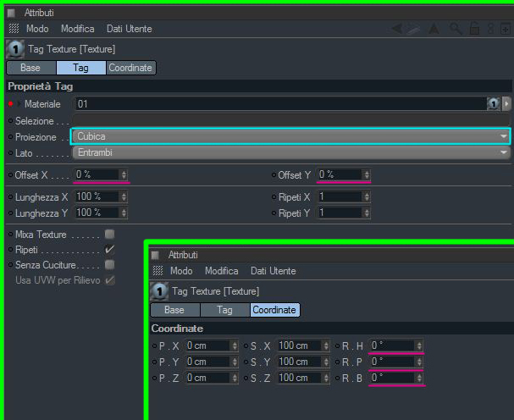
Task: Open the Proiezione dropdown showing Cubica
Action: coord(290,136)
